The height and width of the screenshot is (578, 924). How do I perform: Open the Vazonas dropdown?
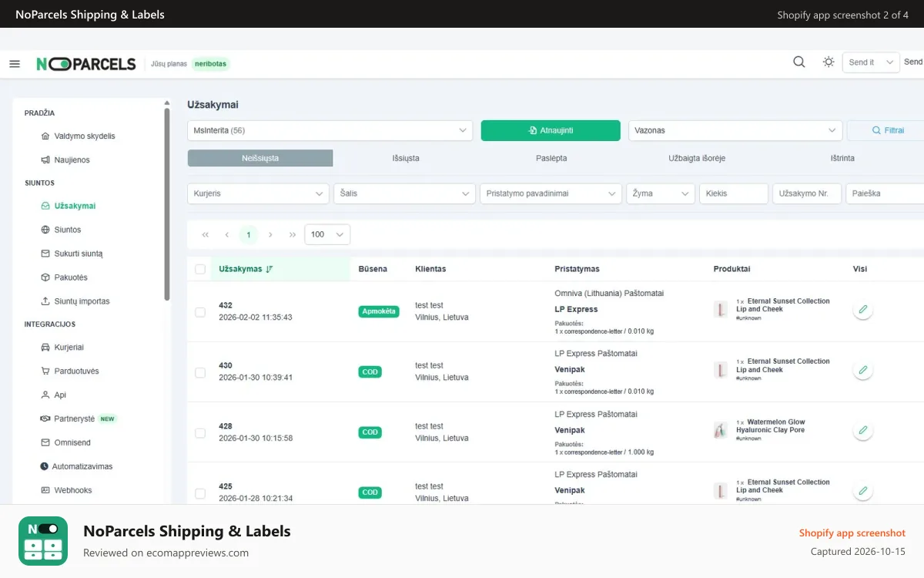click(735, 130)
